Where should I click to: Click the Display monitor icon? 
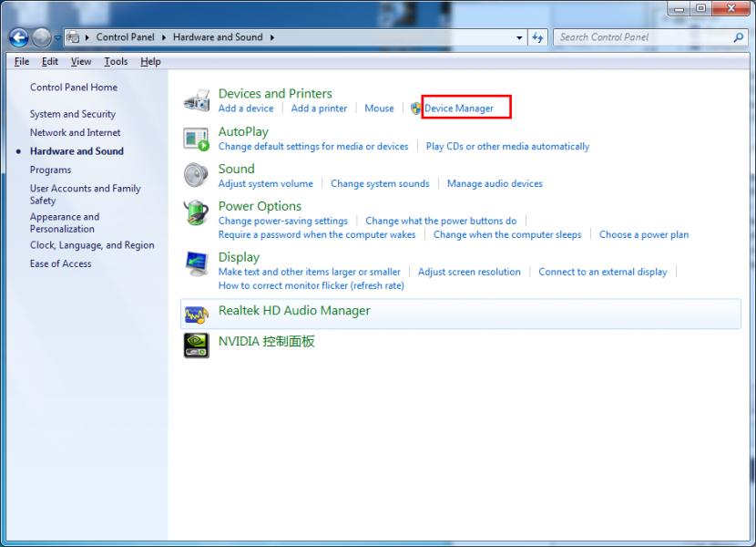(197, 263)
